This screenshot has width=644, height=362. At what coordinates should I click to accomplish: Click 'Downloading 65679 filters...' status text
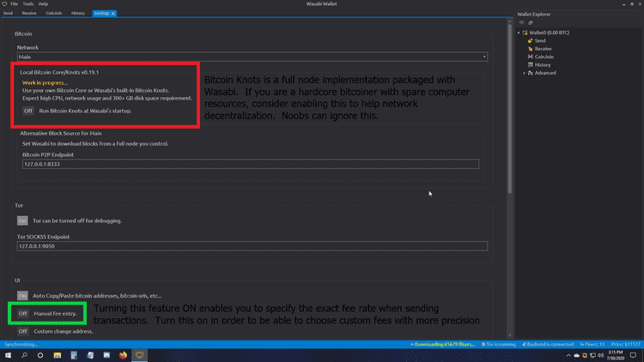pos(445,344)
